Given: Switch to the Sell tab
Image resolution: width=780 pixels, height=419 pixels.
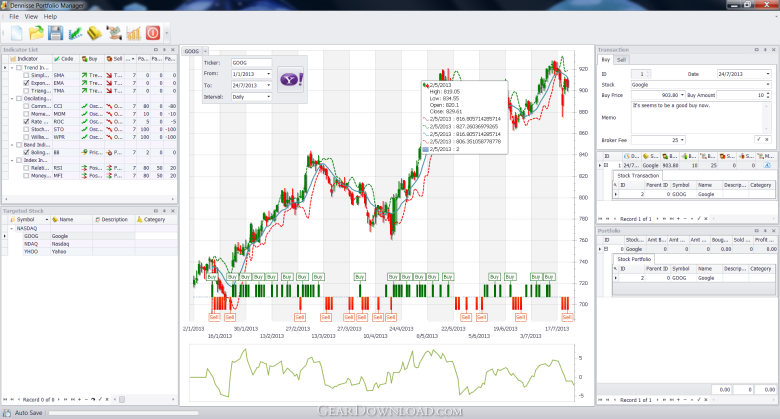Looking at the screenshot, I should point(621,60).
